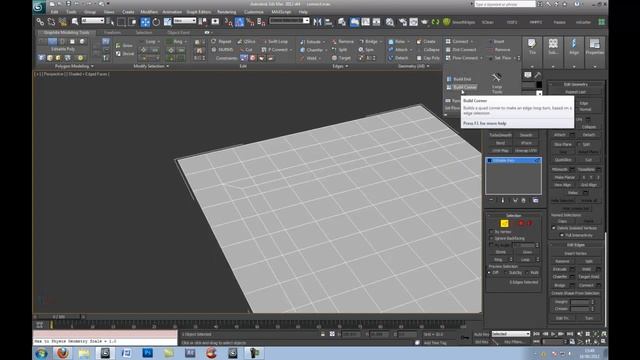This screenshot has height=360, width=640.
Task: Select the Select and Link tool
Action: pyautogui.click(x=40, y=22)
